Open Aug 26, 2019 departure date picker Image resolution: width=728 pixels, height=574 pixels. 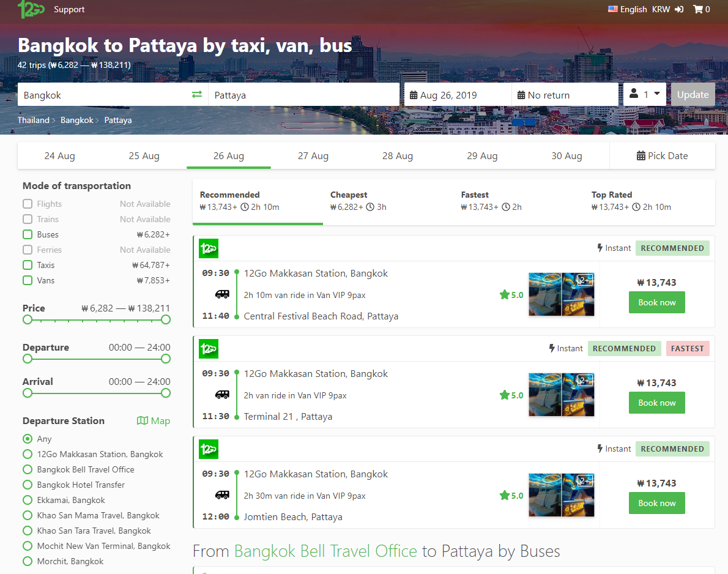(458, 95)
